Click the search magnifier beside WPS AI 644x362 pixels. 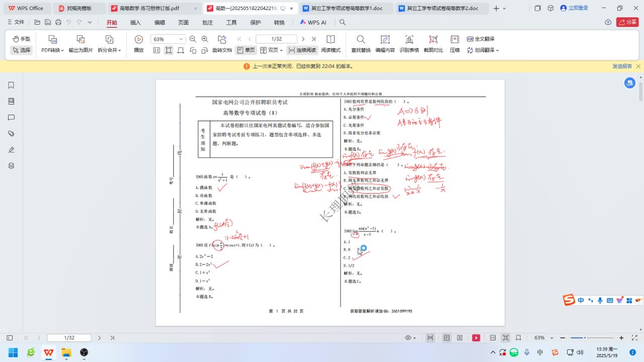(x=343, y=23)
